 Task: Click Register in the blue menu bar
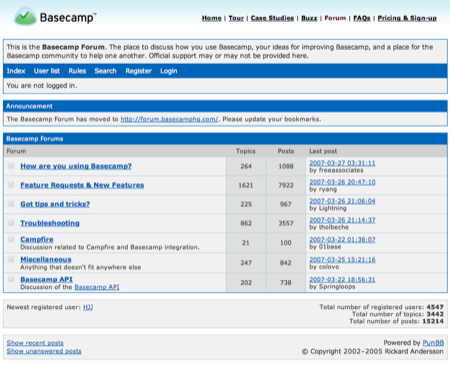(139, 71)
